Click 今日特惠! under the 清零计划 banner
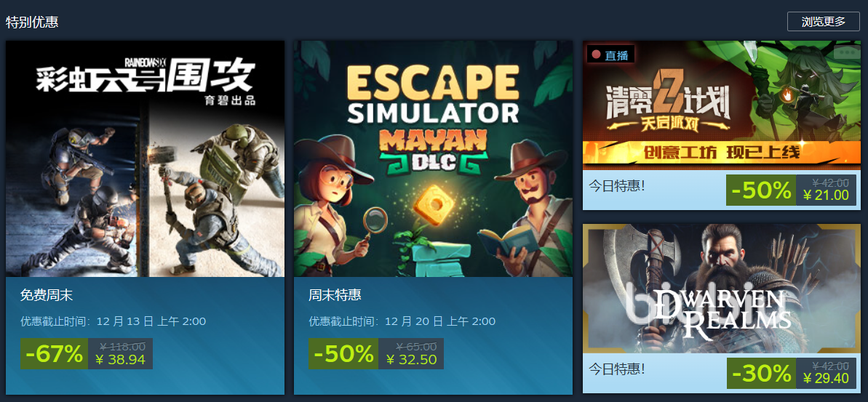 617,185
